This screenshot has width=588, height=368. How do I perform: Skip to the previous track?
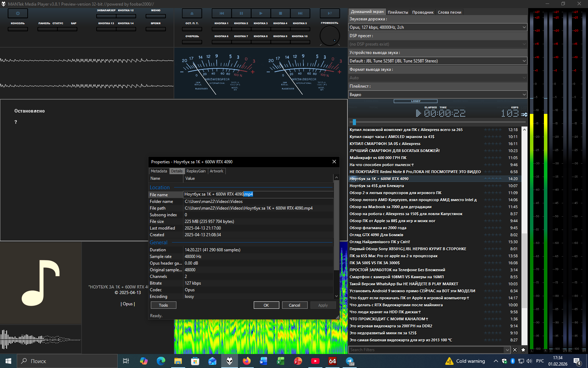222,13
